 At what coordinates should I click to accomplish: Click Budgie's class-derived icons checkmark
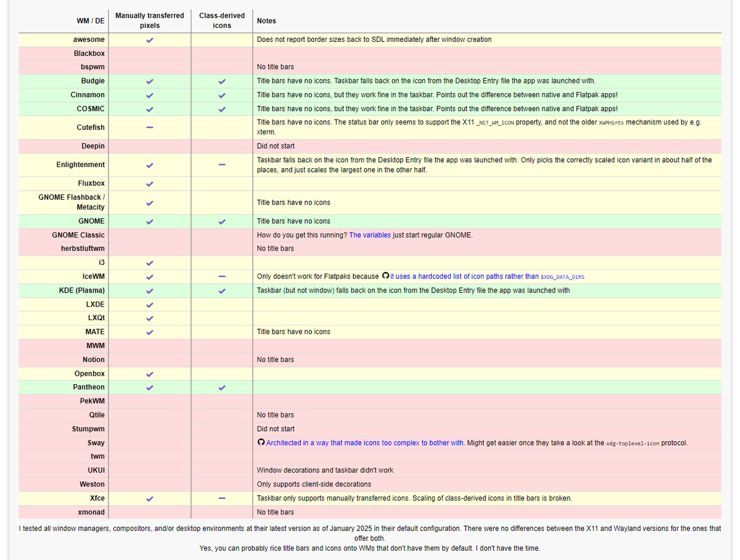(222, 81)
